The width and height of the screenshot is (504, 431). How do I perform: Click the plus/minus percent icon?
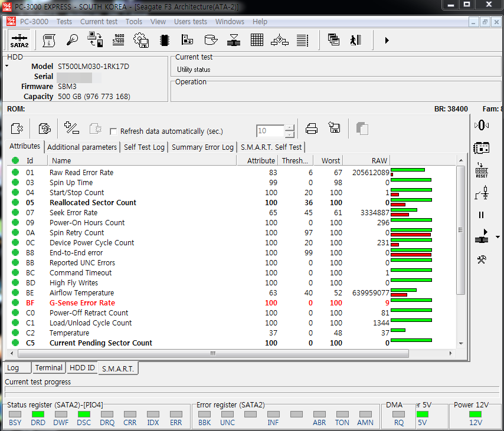[71, 128]
